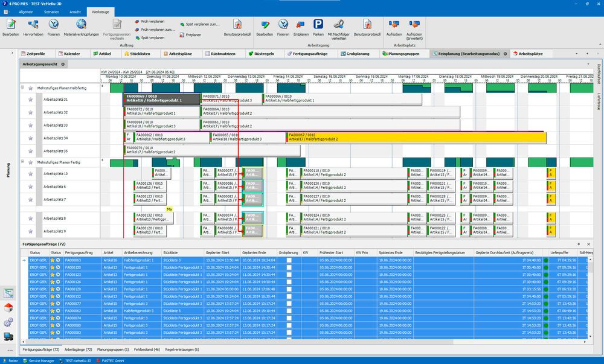The image size is (604, 364).
Task: Click Entplanen in the Arbeitsgang group
Action: pos(301,24)
